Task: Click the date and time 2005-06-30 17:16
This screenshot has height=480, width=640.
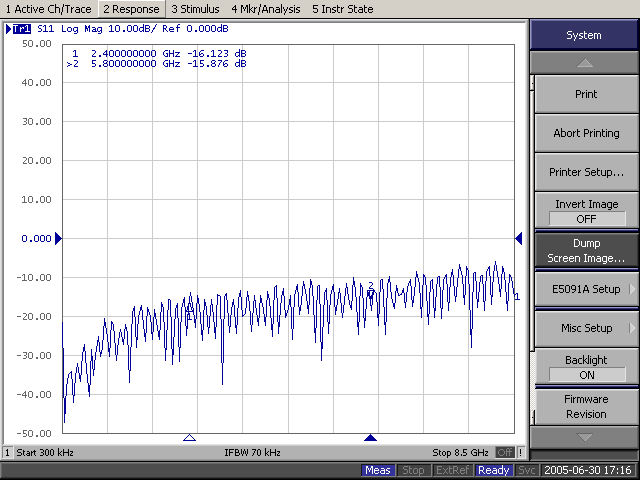Action: (x=588, y=470)
